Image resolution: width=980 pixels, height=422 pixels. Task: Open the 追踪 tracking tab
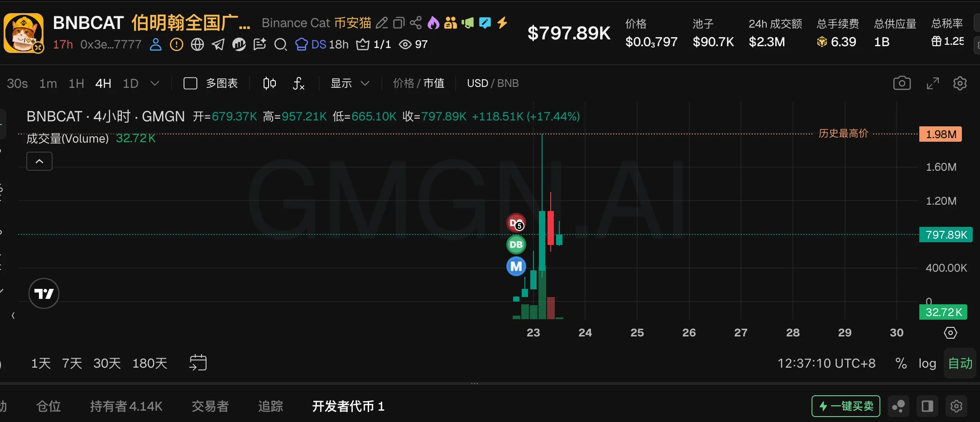tap(270, 406)
